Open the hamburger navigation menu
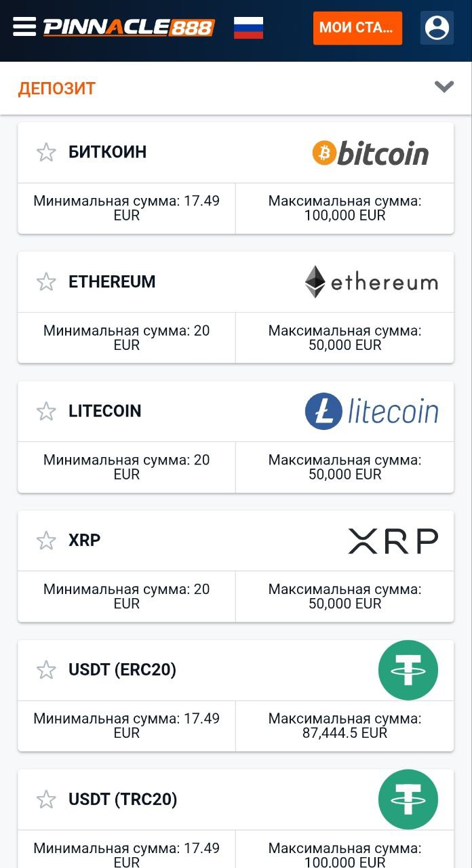472x868 pixels. 24,27
